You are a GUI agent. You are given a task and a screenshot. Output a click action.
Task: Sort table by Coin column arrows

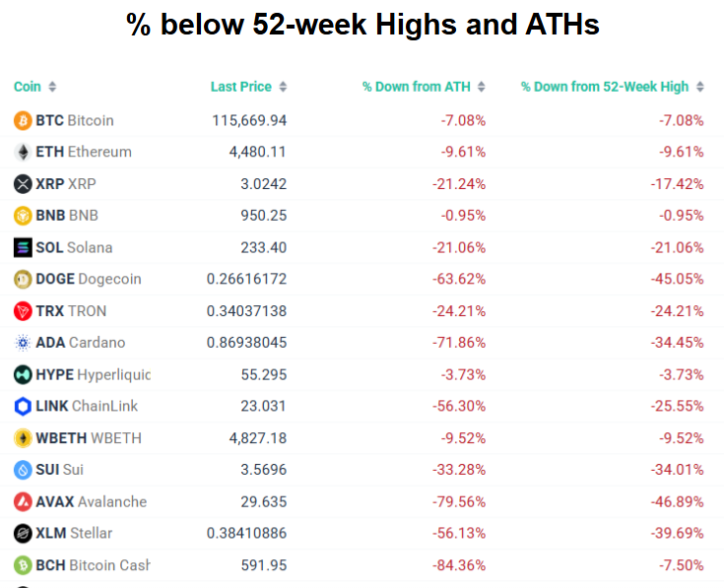52,87
